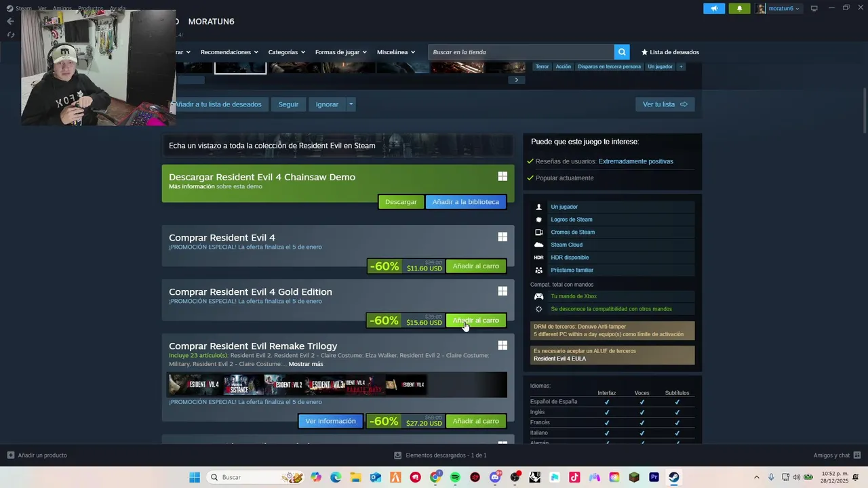The height and width of the screenshot is (488, 868).
Task: Click the Cromos de Steam icon
Action: click(x=539, y=232)
